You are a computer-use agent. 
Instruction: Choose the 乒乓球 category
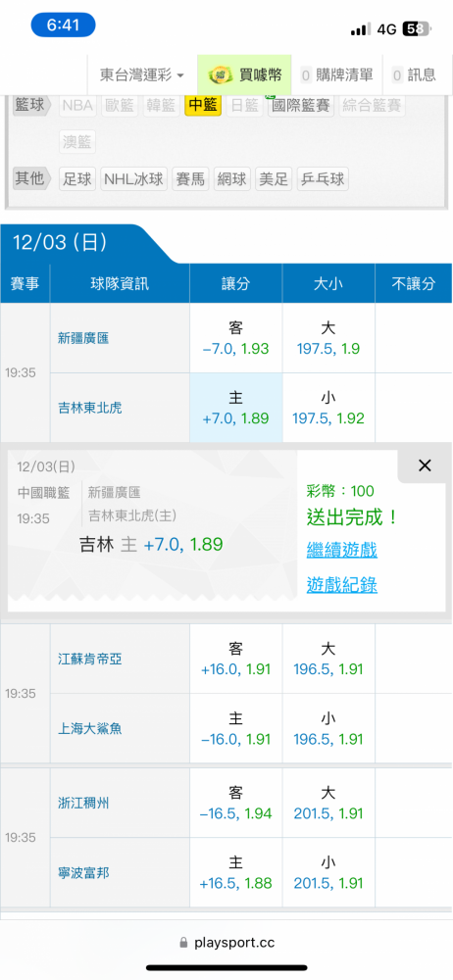click(x=323, y=179)
